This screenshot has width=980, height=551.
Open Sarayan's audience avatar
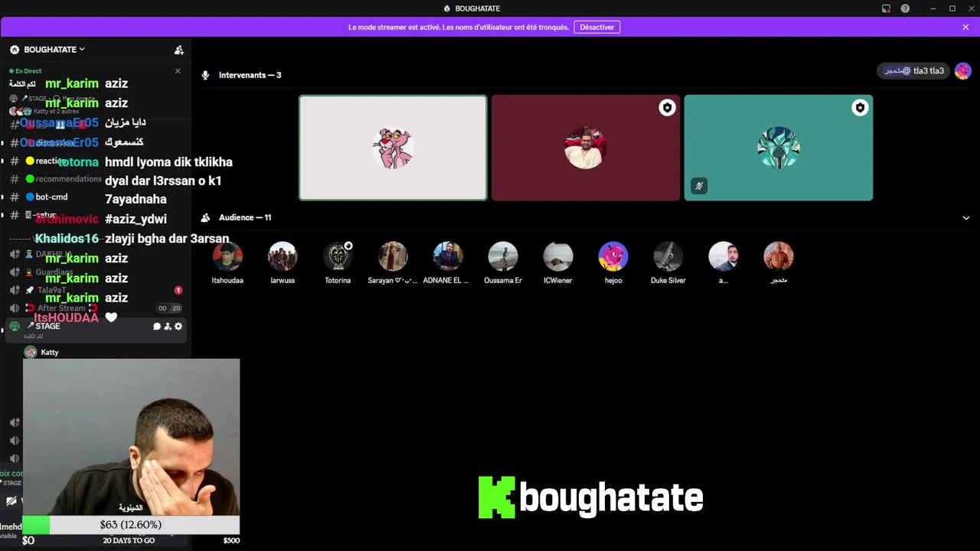[x=393, y=257]
